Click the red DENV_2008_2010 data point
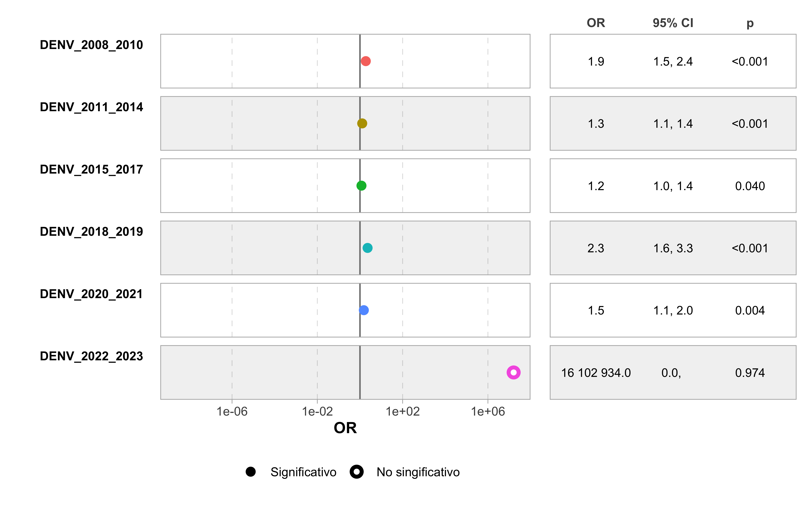This screenshot has width=812, height=507. click(x=366, y=61)
